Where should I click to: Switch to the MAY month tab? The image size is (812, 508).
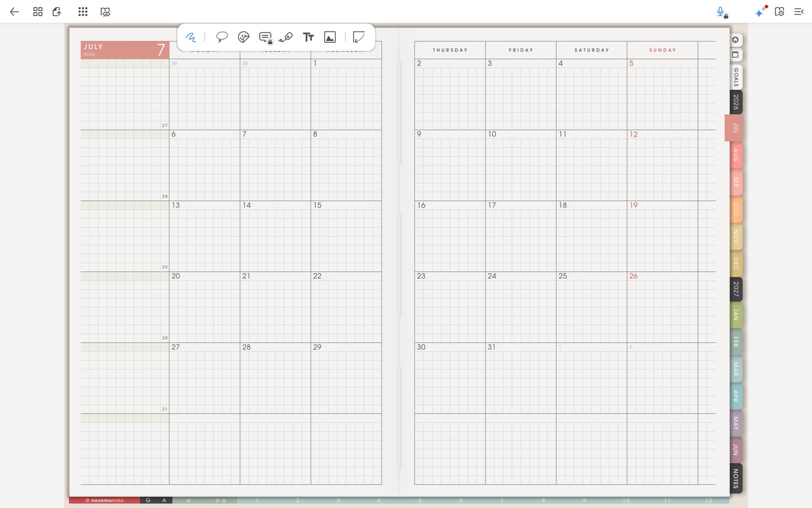pos(736,423)
